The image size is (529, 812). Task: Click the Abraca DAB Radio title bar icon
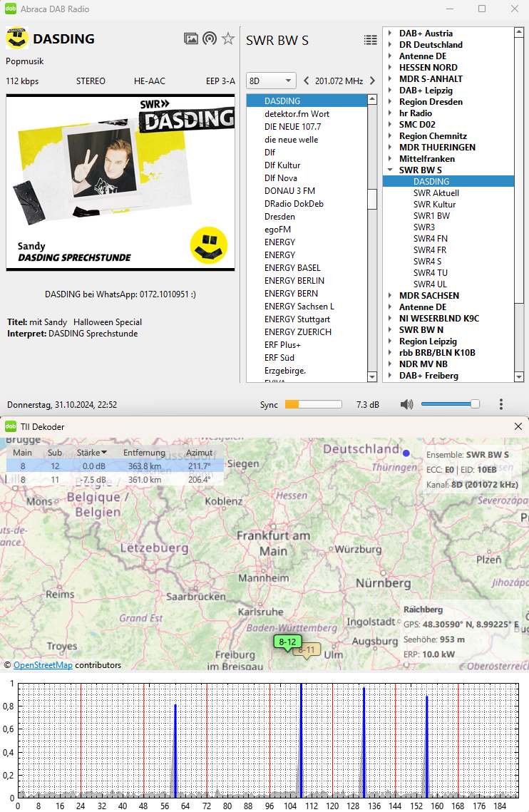pyautogui.click(x=11, y=9)
